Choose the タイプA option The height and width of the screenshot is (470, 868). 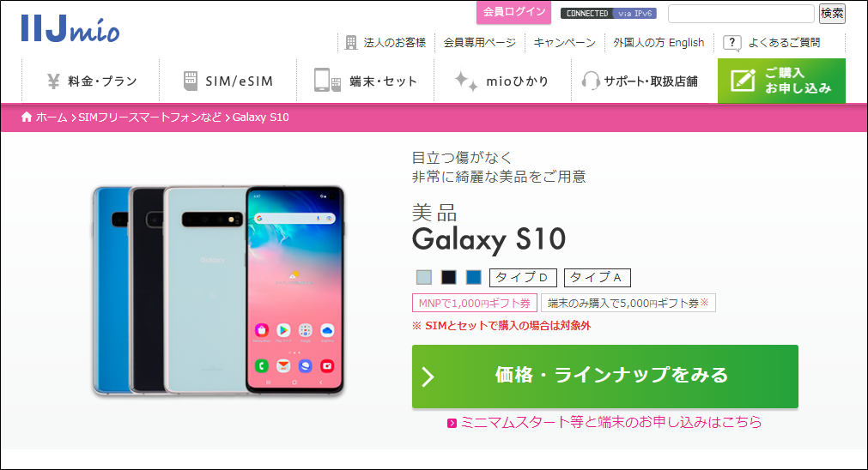pos(598,278)
